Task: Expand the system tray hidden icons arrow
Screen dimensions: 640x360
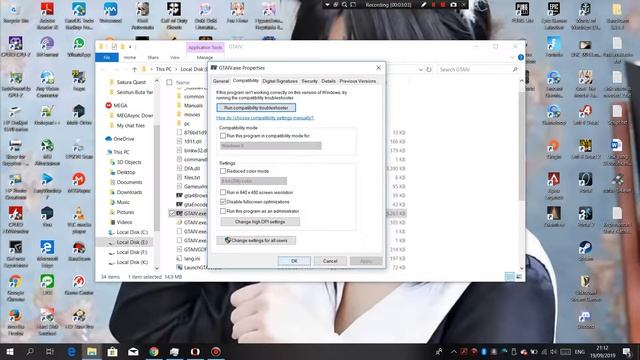Action: click(x=454, y=351)
